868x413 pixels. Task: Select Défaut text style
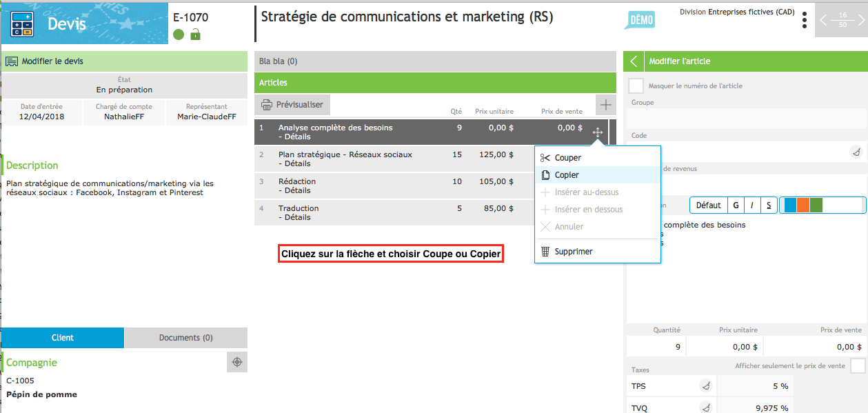coord(708,205)
